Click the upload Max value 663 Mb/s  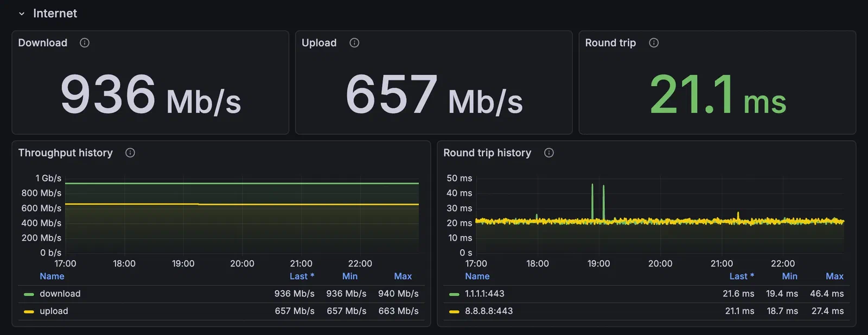tap(398, 311)
